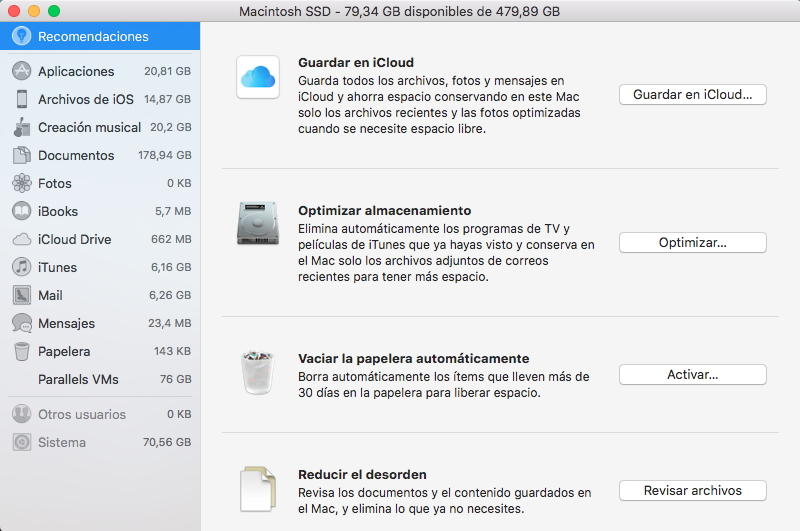
Task: Click the 5,7 MB iBooks size
Action: point(173,211)
